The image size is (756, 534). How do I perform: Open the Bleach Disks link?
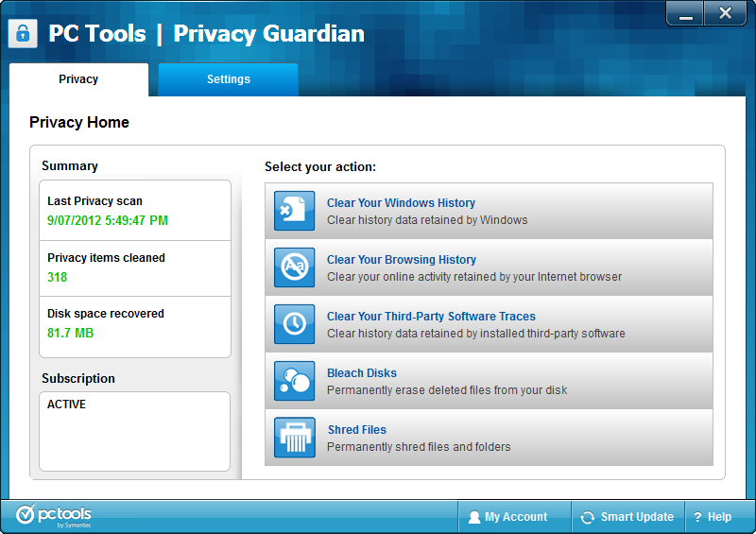pos(362,373)
